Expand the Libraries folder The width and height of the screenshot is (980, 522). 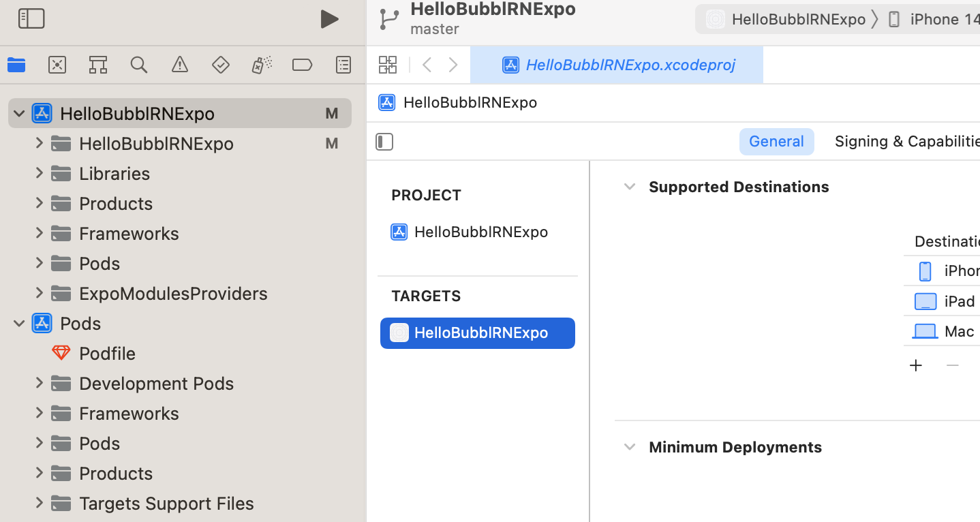coord(39,173)
